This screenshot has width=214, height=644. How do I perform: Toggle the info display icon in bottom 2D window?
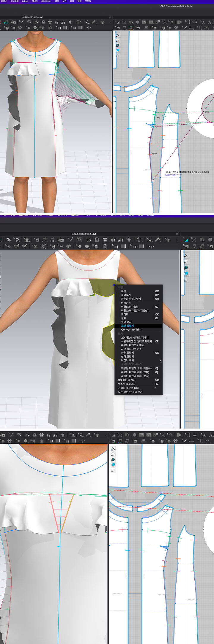(113, 460)
